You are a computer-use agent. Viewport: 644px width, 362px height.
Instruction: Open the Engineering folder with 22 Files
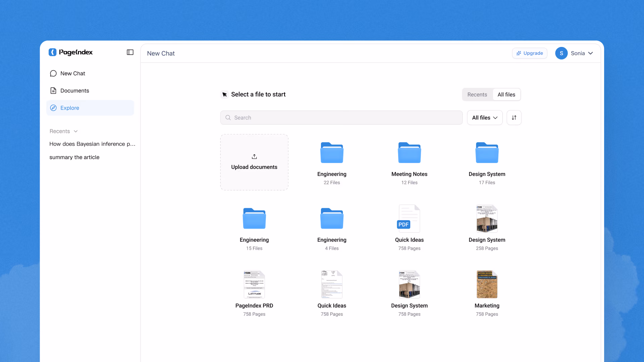(332, 153)
